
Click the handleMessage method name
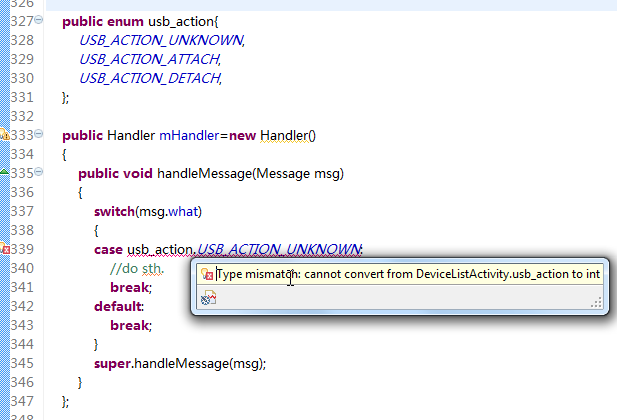(204, 174)
